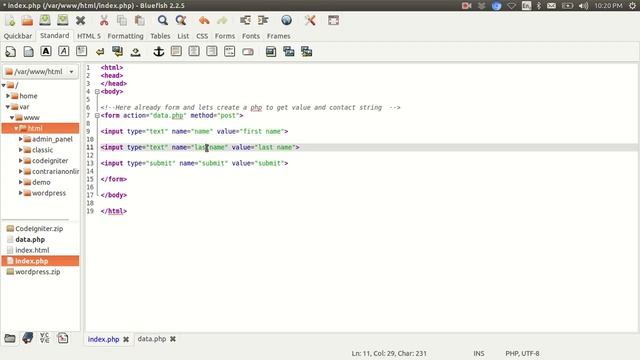Collapse the var folder
This screenshot has width=640, height=360.
click(x=8, y=107)
